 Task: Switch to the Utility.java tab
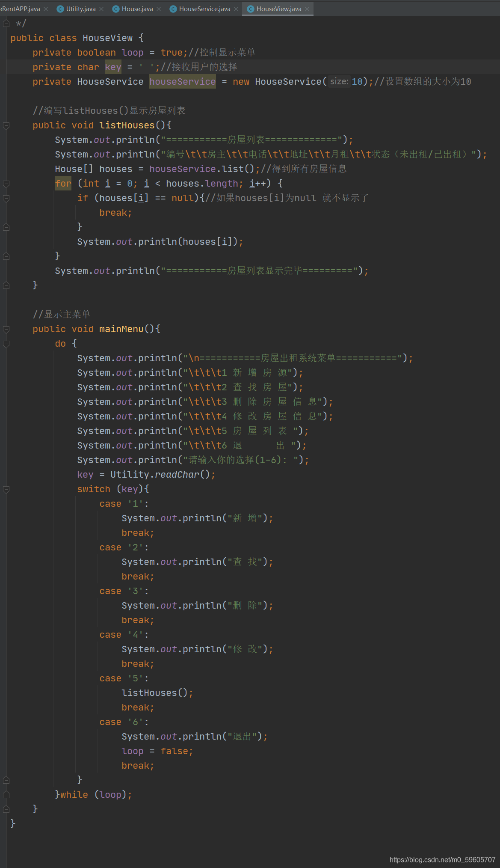tap(81, 9)
